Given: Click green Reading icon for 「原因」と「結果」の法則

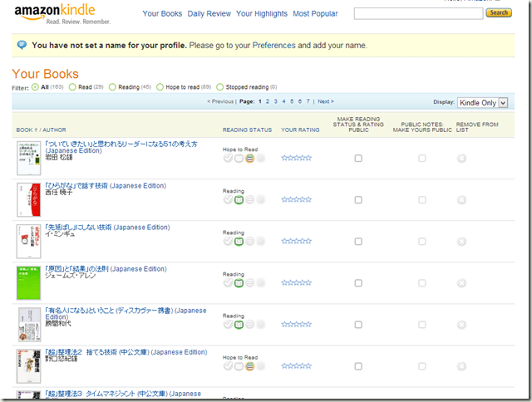Looking at the screenshot, I should 239,282.
